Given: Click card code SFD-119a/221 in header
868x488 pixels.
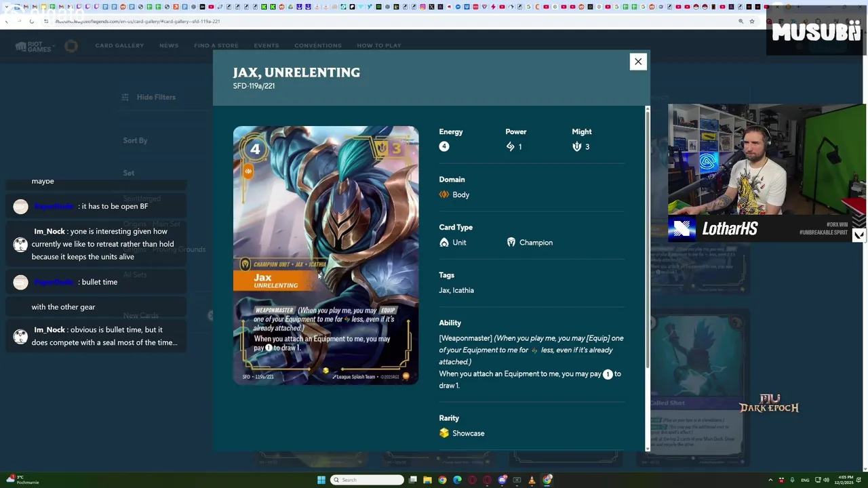Looking at the screenshot, I should (x=254, y=86).
